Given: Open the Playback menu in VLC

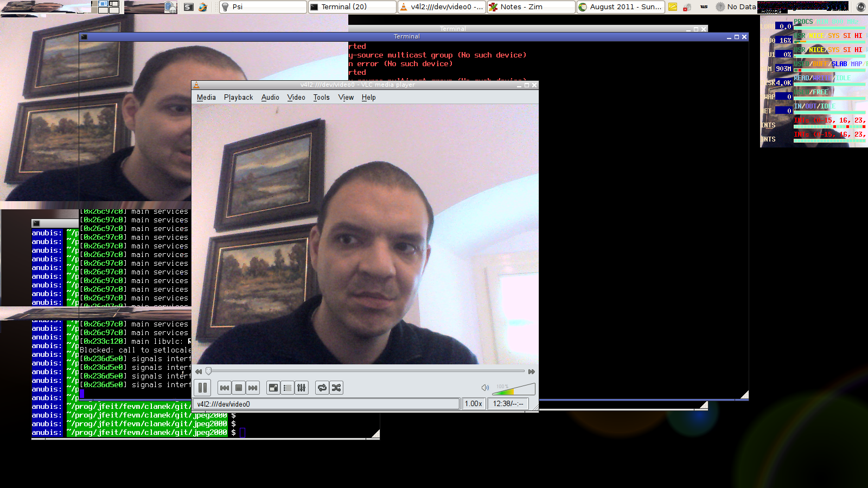Looking at the screenshot, I should pos(238,98).
